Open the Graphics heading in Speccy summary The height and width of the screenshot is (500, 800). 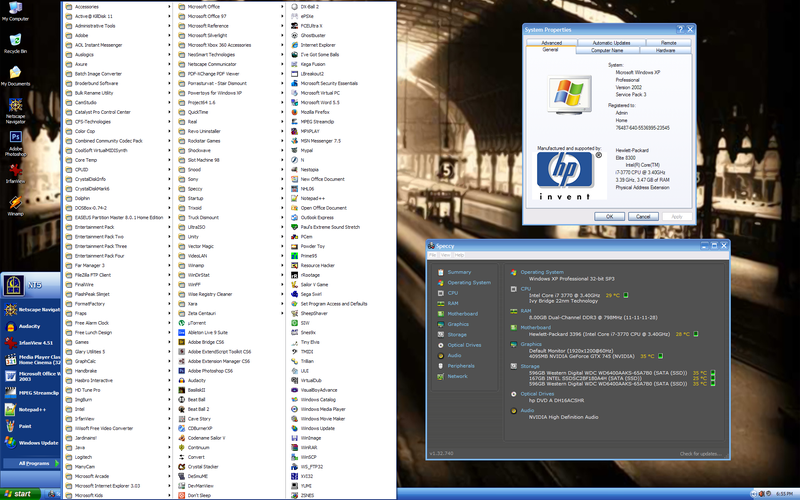click(531, 344)
